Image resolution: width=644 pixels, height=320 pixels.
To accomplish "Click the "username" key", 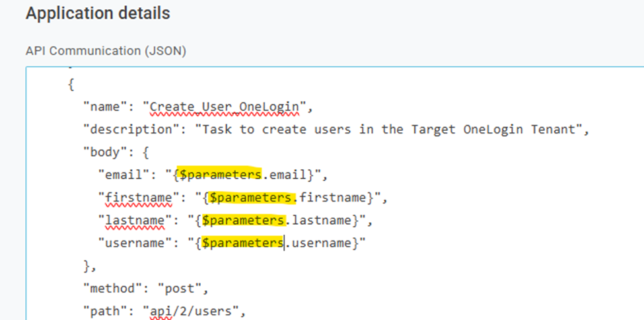I will [137, 243].
